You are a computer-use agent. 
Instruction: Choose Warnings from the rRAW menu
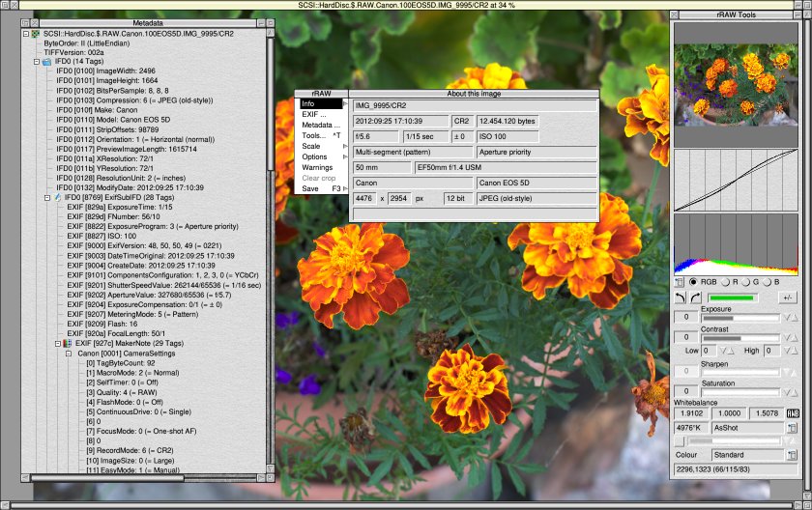coord(317,167)
